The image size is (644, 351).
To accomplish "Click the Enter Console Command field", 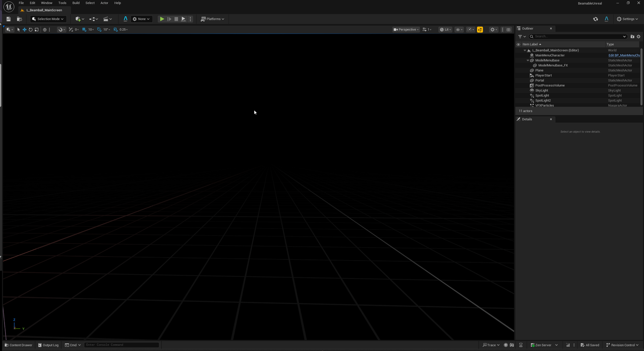I will (121, 345).
